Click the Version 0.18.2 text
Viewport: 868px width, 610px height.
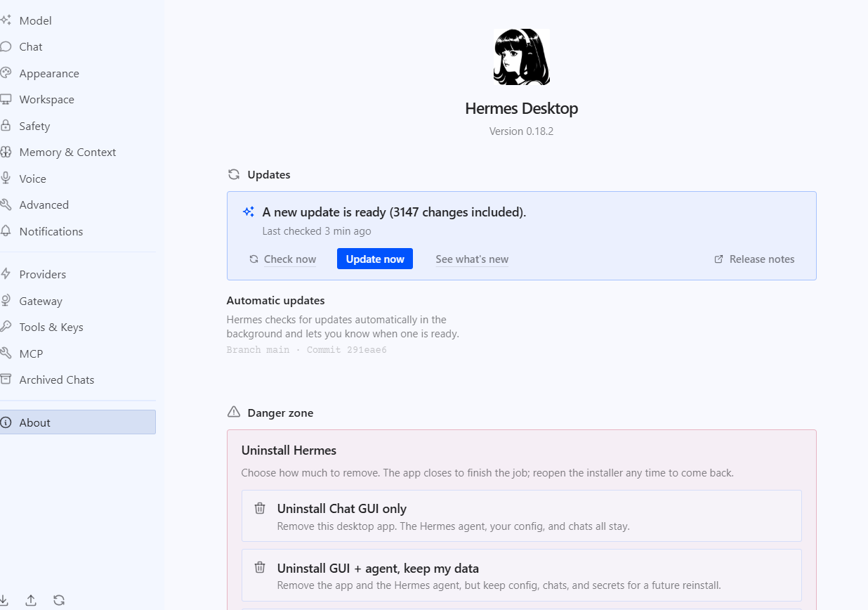(521, 131)
